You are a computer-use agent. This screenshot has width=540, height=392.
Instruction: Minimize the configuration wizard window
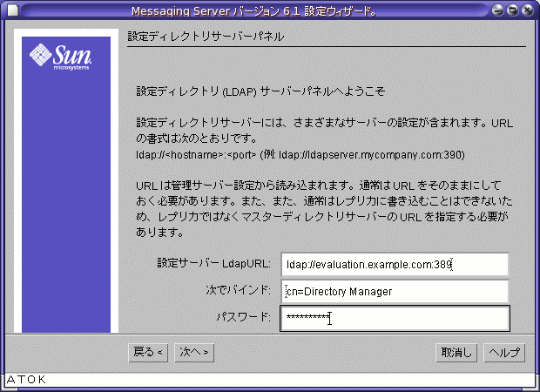tap(497, 10)
